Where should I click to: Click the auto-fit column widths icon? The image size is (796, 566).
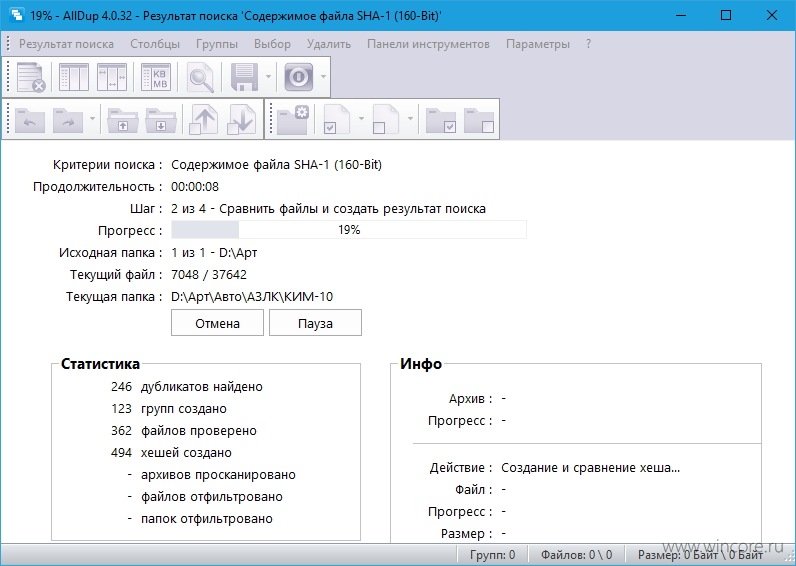coord(112,77)
